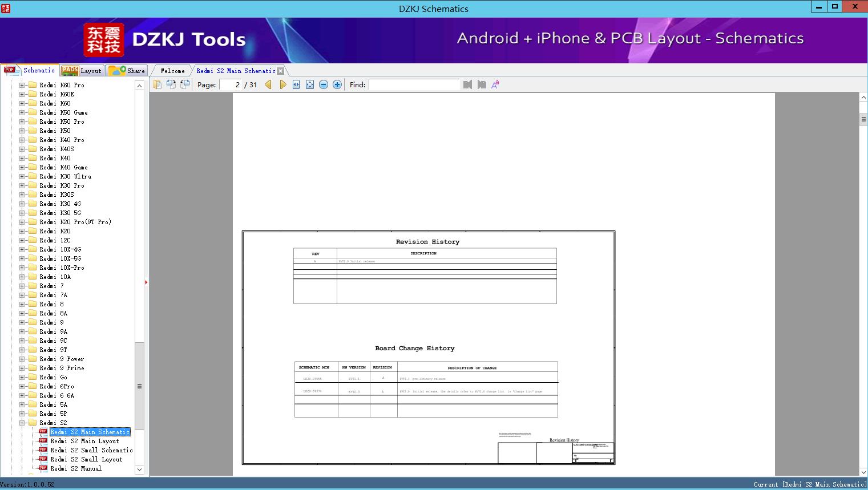Select Redmi 12C folder
This screenshot has height=490, width=868.
[x=55, y=240]
